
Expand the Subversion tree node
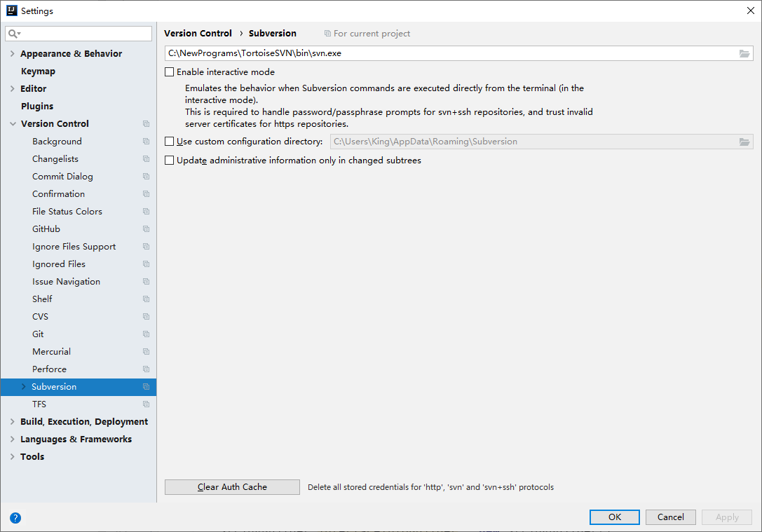(24, 387)
